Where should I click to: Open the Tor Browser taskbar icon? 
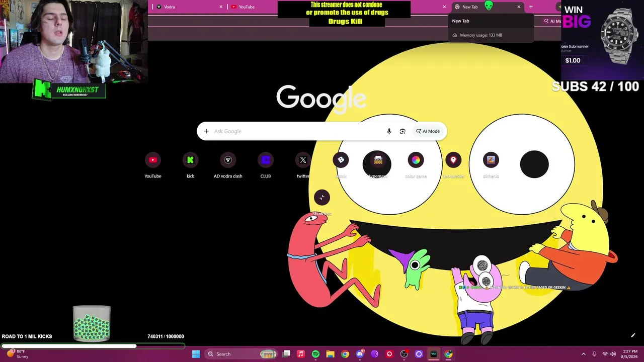pos(374,354)
